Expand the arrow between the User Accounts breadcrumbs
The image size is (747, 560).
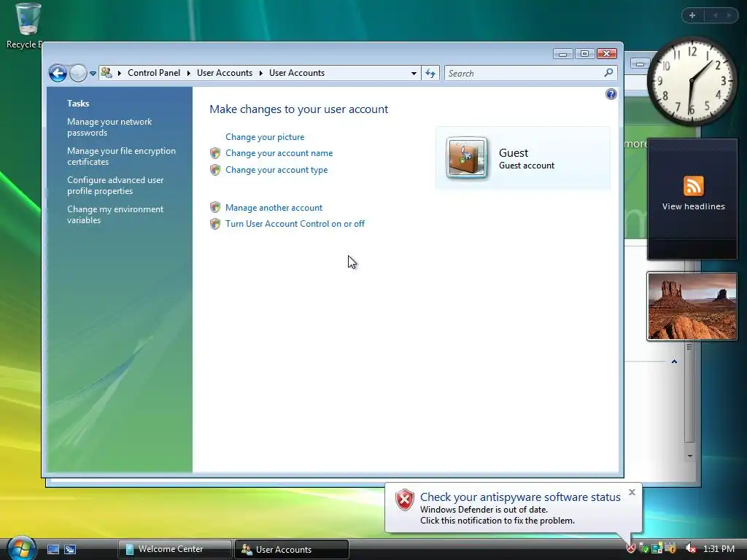(260, 73)
